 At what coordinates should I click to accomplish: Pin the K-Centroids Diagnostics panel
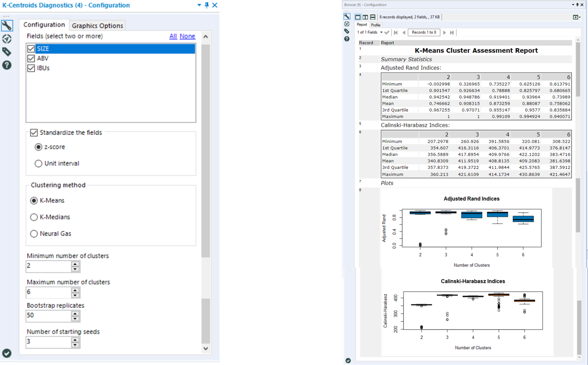click(x=207, y=5)
